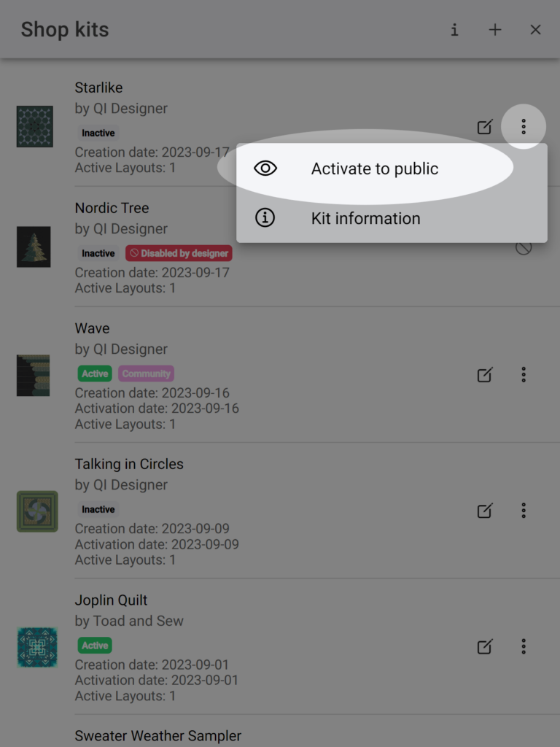
Task: Edit the Starlike kit
Action: 485,127
